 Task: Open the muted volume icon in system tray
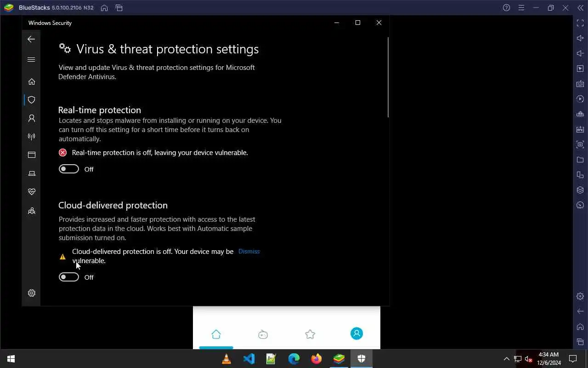pos(528,359)
